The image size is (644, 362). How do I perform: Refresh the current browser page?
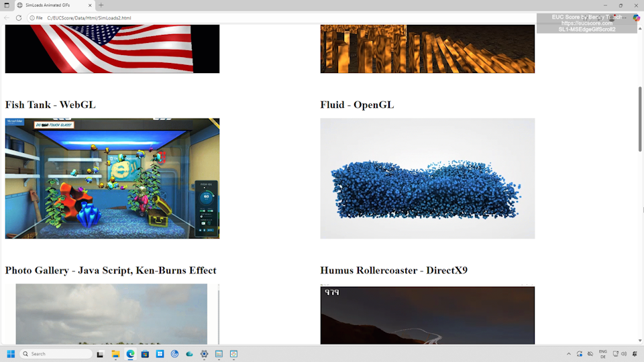pos(19,18)
